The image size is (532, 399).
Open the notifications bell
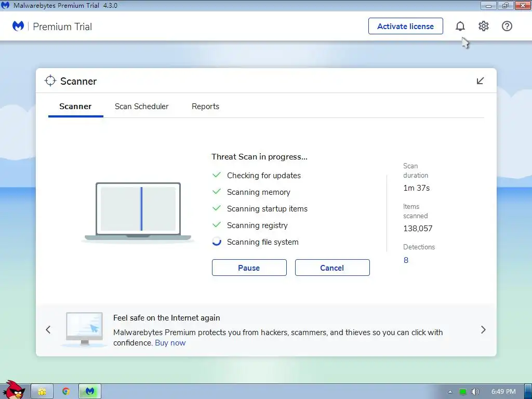click(x=460, y=26)
